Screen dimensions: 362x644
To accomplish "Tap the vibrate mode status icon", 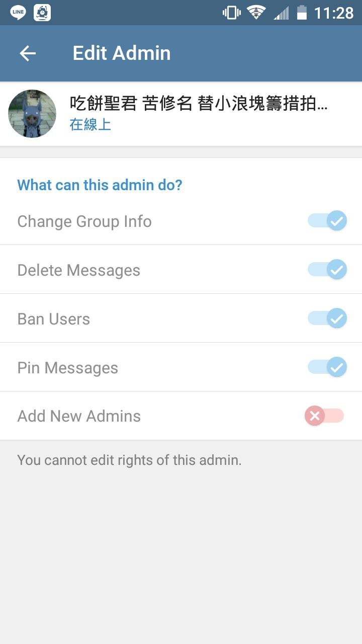I will tap(232, 13).
